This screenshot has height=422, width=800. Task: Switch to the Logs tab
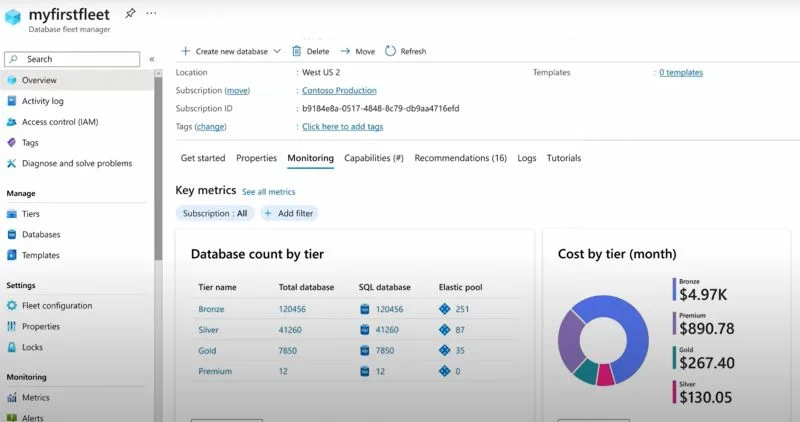tap(527, 158)
